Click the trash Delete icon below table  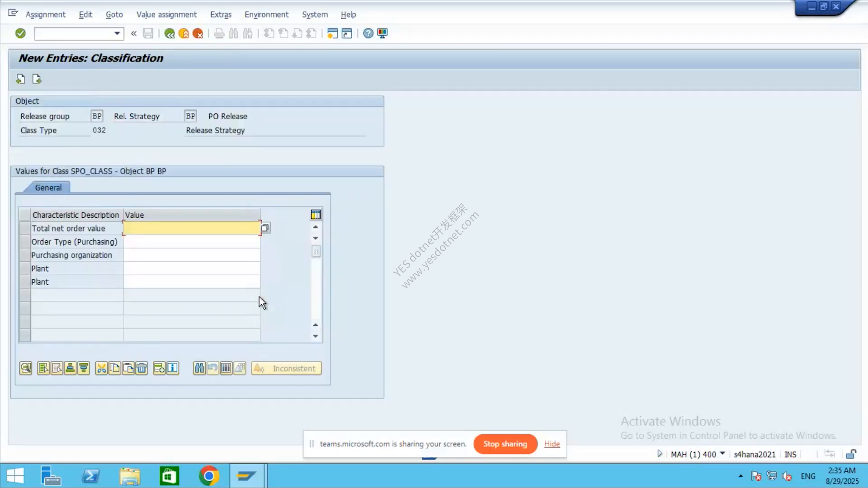pos(142,368)
